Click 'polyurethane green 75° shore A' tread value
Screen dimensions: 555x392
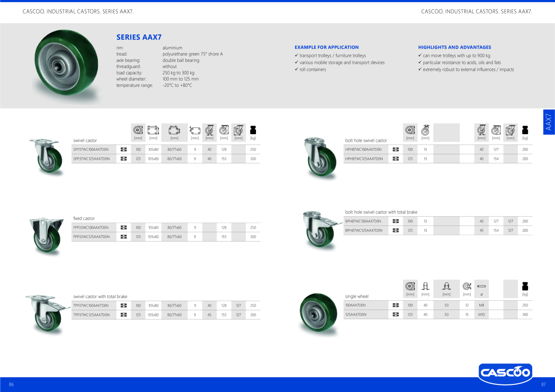coord(192,54)
